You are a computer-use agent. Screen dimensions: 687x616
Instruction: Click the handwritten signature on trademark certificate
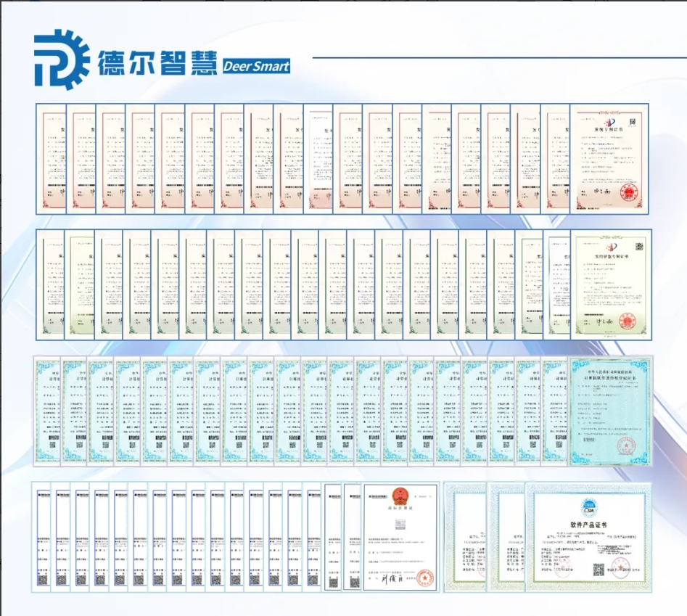coord(392,579)
